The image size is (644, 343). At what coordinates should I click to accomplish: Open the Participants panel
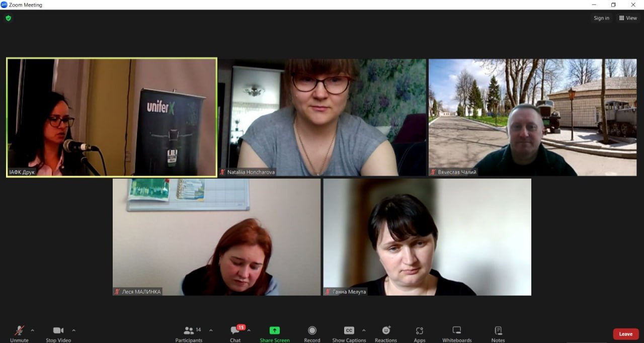click(189, 331)
